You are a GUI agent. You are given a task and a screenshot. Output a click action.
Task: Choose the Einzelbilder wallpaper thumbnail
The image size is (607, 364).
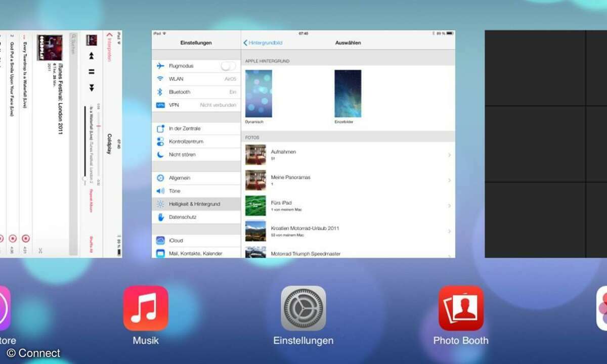[348, 94]
